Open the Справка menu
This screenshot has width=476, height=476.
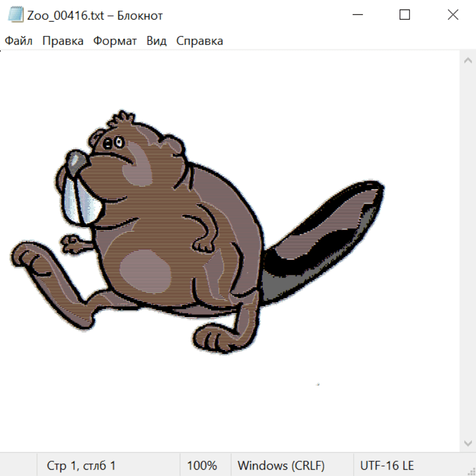click(x=199, y=41)
